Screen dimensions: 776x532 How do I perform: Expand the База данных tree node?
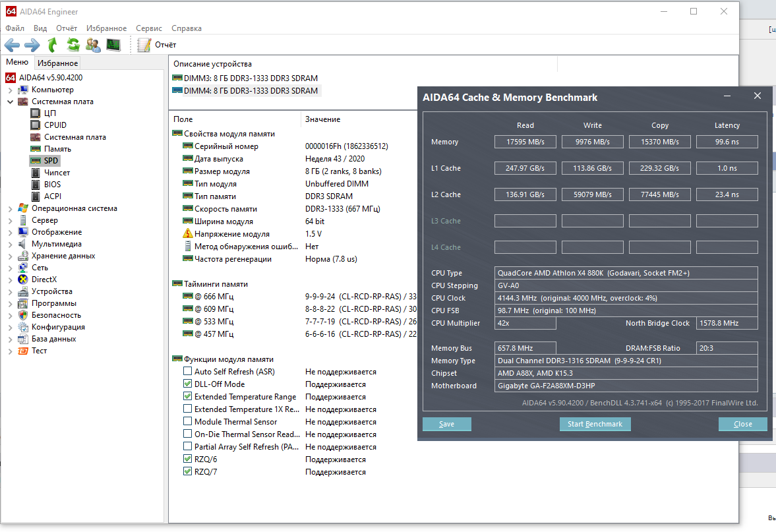tap(11, 340)
